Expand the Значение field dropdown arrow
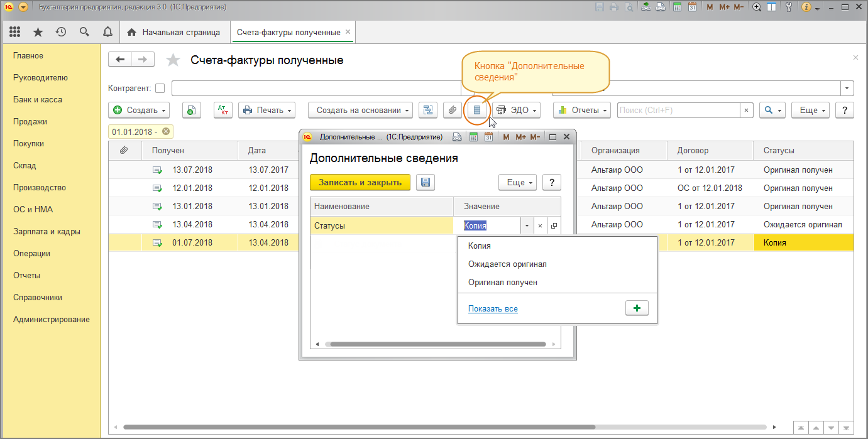Viewport: 868px width, 439px height. [527, 225]
